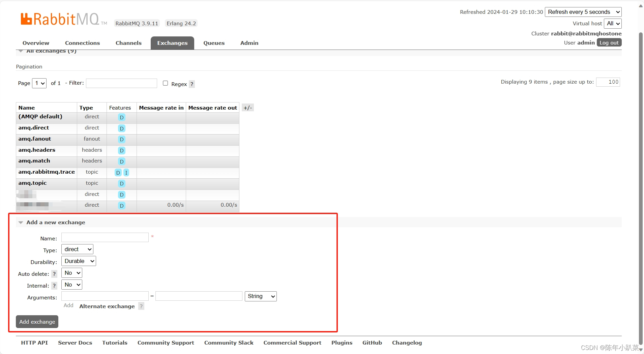
Task: Click the Alternate exchange link
Action: pos(107,306)
